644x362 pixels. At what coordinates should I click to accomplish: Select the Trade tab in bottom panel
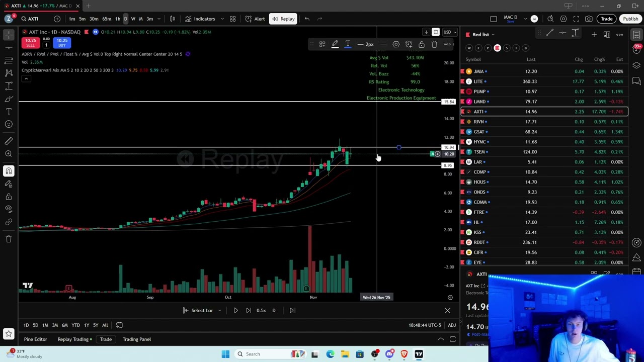click(106, 339)
